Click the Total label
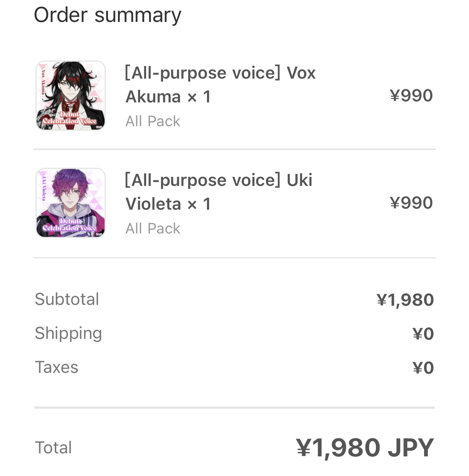The width and height of the screenshot is (469, 476). pyautogui.click(x=53, y=448)
